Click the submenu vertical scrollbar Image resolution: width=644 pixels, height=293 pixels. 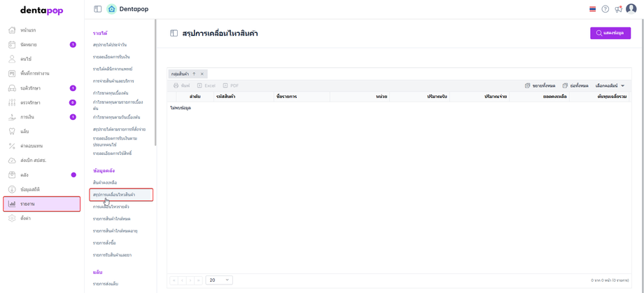pos(155,82)
